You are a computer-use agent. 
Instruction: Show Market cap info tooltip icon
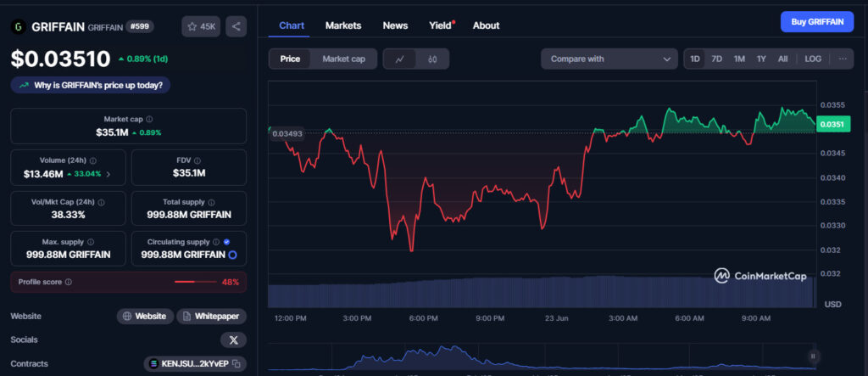coord(149,119)
